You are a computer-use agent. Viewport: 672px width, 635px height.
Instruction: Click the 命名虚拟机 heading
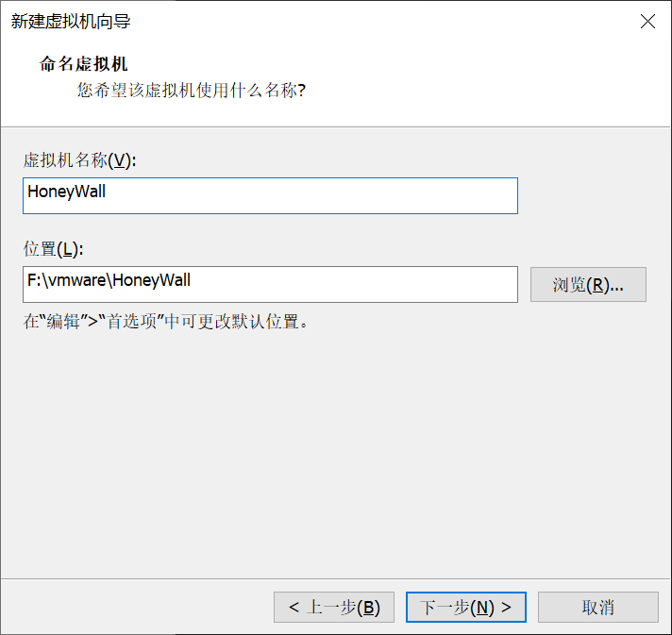point(84,64)
